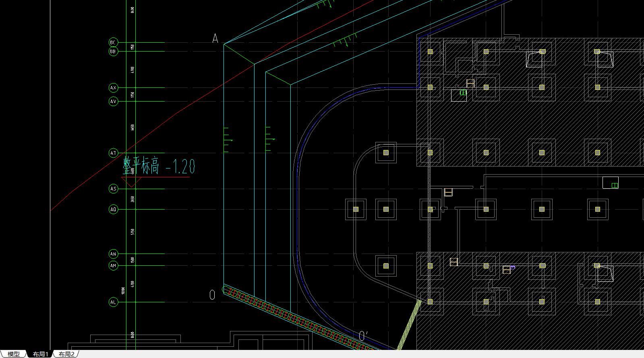
Task: Select the 2650 dimension text
Action: click(133, 199)
